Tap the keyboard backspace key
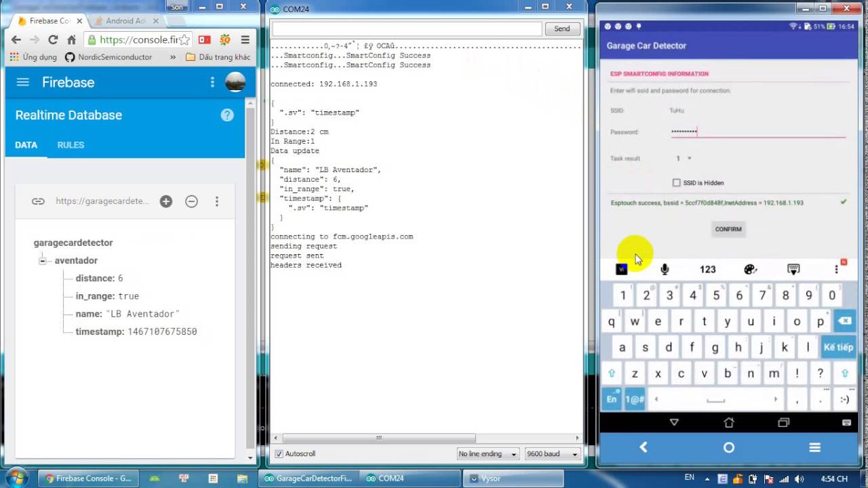868x488 pixels. 844,321
